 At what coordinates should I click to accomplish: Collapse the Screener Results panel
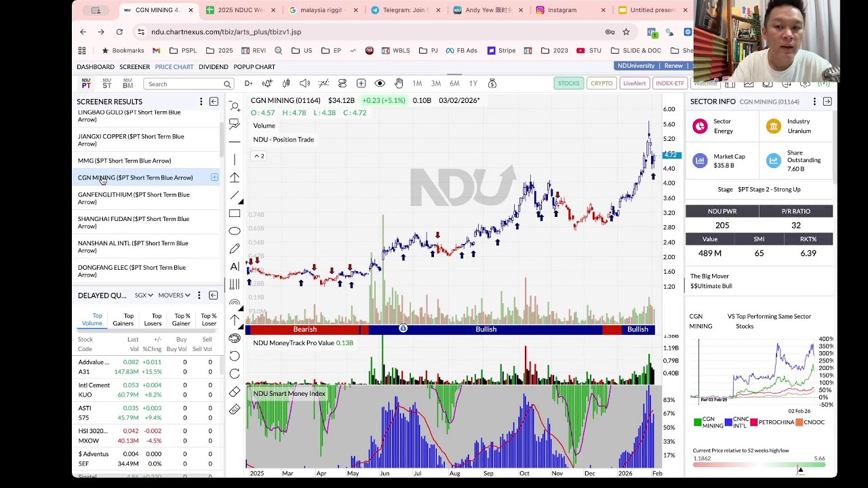214,102
